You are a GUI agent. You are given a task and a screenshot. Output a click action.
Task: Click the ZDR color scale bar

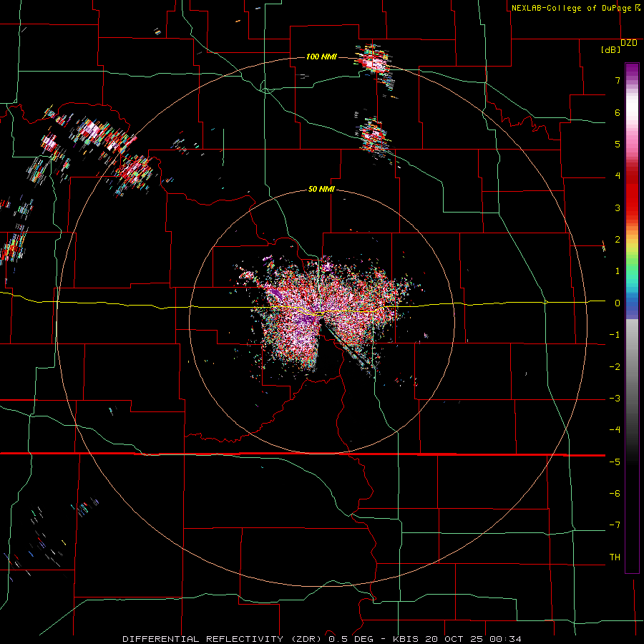tap(632, 318)
